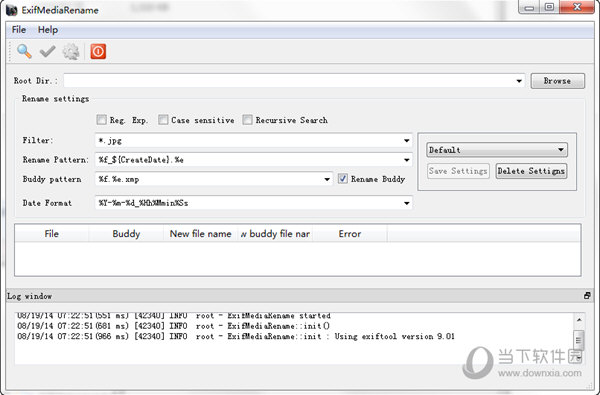Click the New file name column header
The width and height of the screenshot is (600, 395).
click(x=201, y=233)
